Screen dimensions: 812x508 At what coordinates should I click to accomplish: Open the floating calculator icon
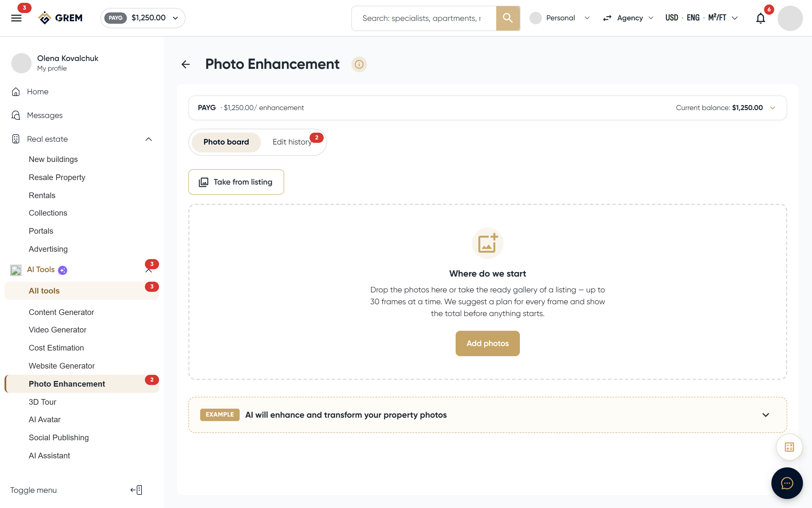click(789, 447)
